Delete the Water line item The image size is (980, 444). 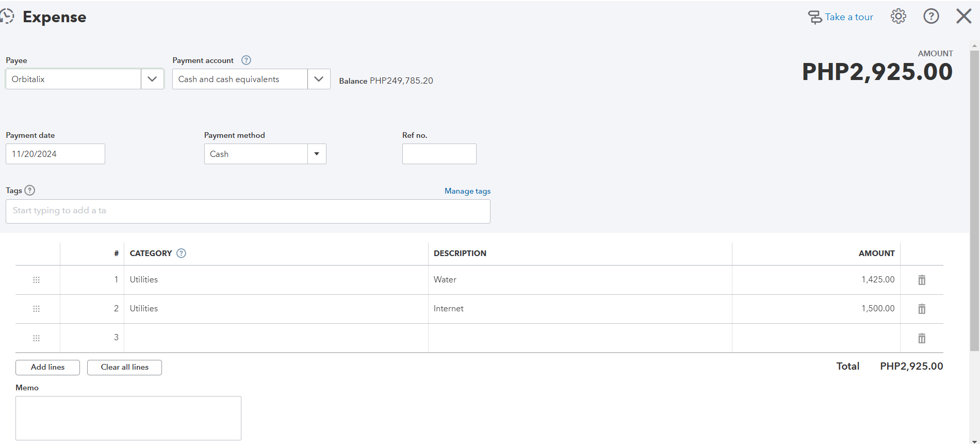(922, 280)
